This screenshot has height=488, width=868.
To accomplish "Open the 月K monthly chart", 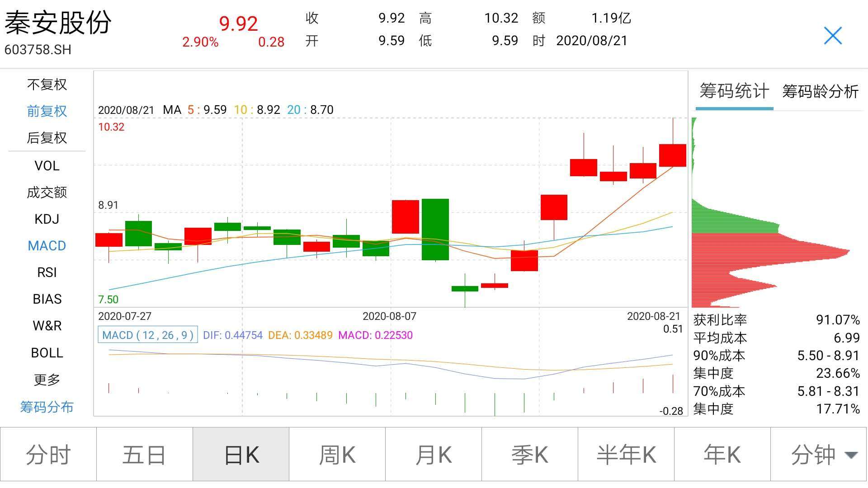I will pos(434,455).
